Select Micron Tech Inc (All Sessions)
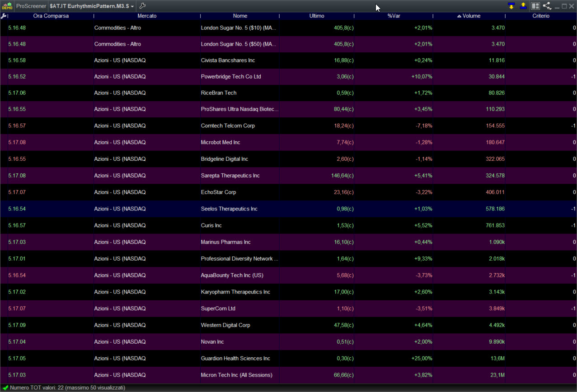Image resolution: width=577 pixels, height=392 pixels. click(237, 375)
